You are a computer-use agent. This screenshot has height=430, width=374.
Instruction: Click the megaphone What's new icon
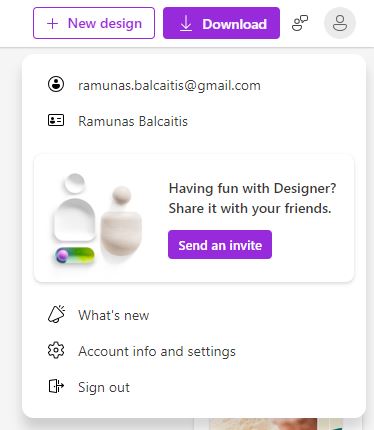tap(56, 314)
